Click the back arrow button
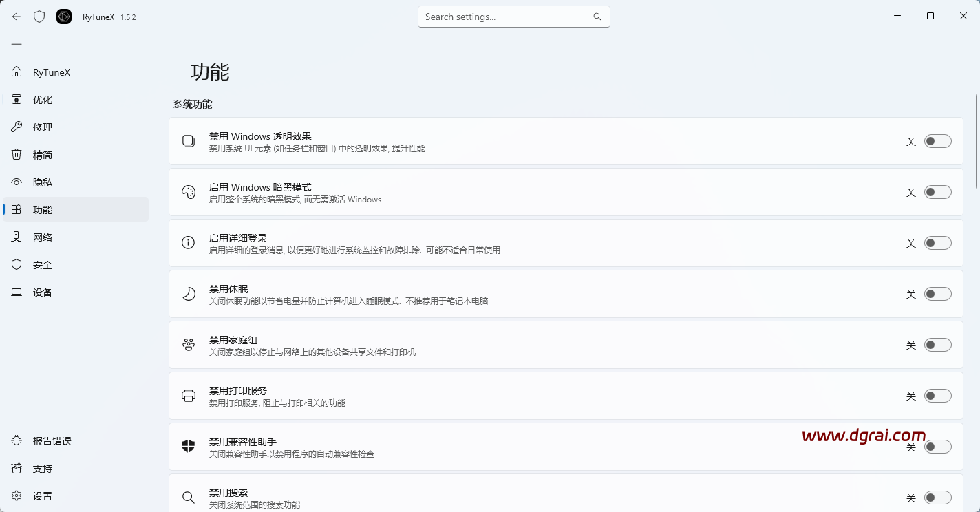Image resolution: width=980 pixels, height=512 pixels. point(15,16)
